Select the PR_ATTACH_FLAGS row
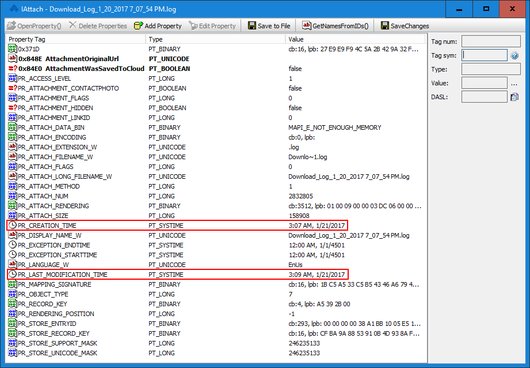 click(x=216, y=167)
